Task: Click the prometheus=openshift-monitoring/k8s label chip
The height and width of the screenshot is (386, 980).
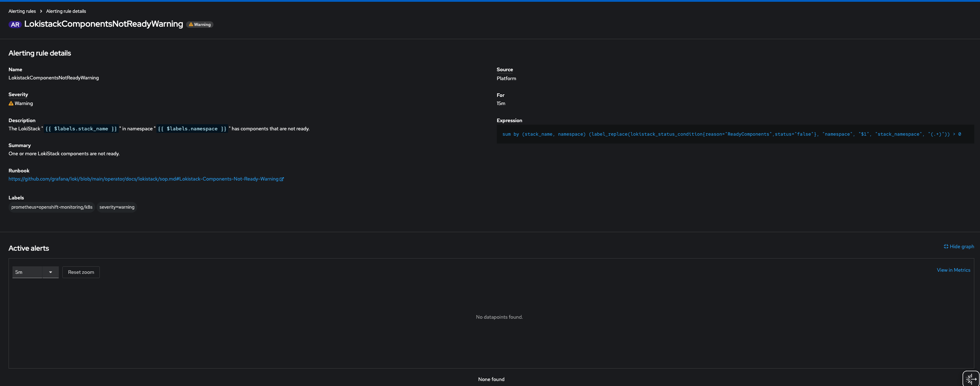Action: coord(52,207)
